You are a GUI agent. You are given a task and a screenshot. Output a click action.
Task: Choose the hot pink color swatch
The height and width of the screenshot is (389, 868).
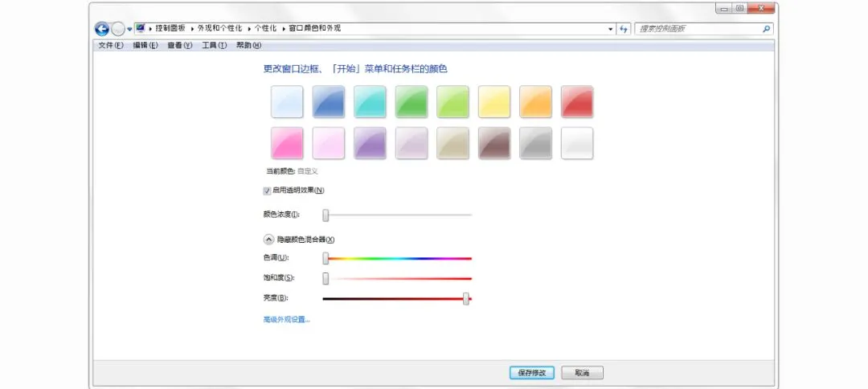[x=287, y=143]
